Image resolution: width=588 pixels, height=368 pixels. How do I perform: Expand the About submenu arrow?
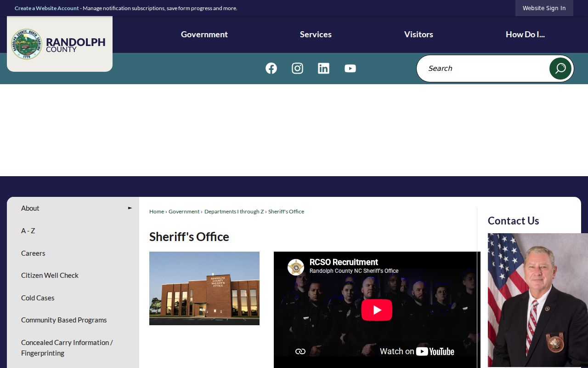tap(130, 208)
